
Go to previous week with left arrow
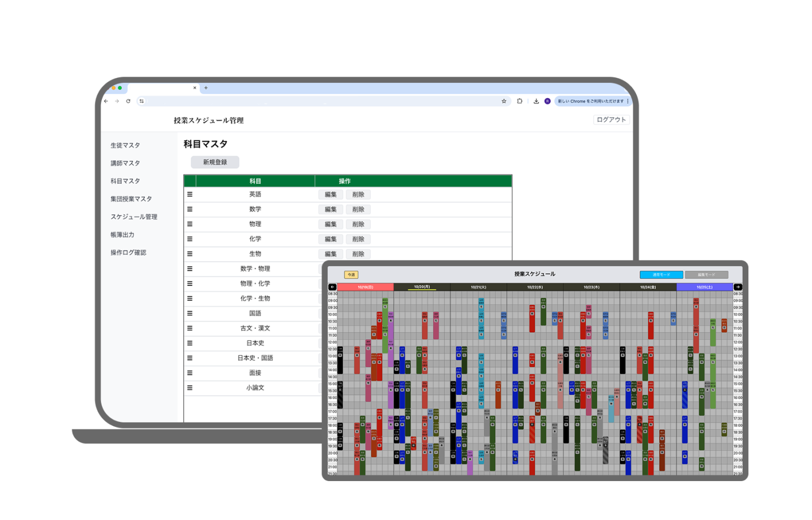332,287
